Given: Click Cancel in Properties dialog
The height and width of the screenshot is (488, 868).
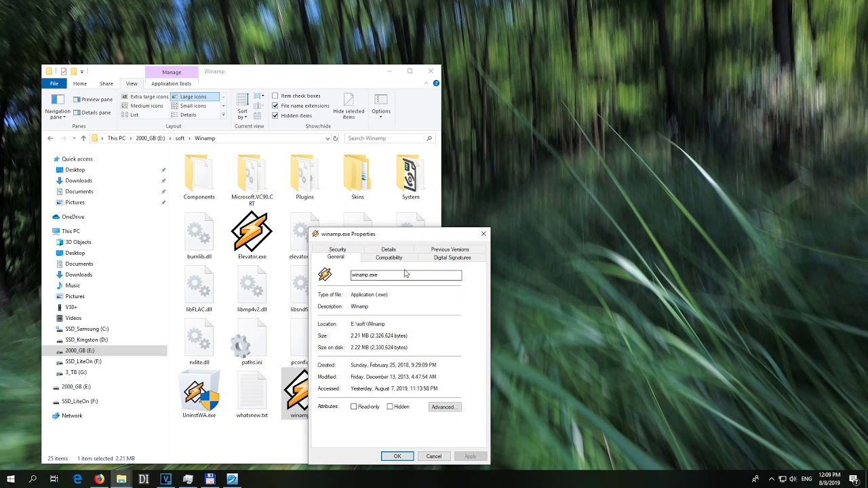Looking at the screenshot, I should (x=434, y=456).
